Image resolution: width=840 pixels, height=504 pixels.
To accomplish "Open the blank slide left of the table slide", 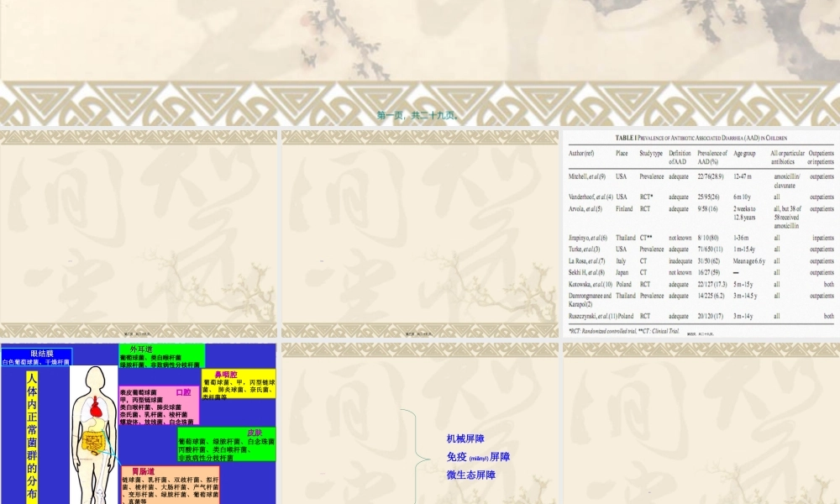I will (x=419, y=233).
